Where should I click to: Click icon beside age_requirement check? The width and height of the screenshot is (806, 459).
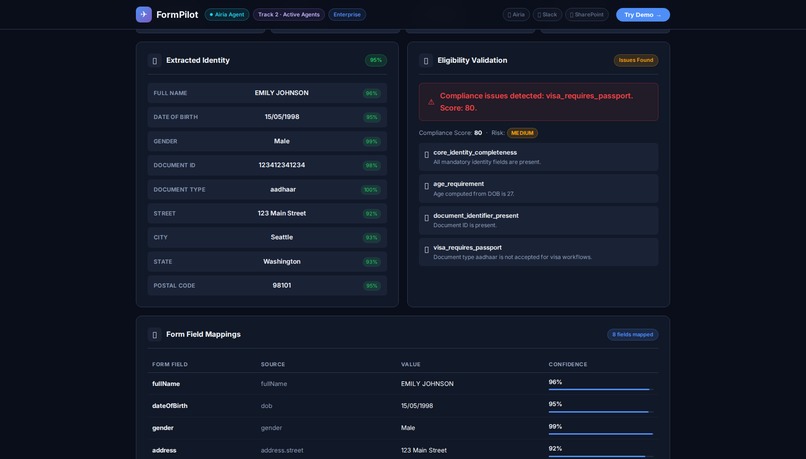(426, 186)
